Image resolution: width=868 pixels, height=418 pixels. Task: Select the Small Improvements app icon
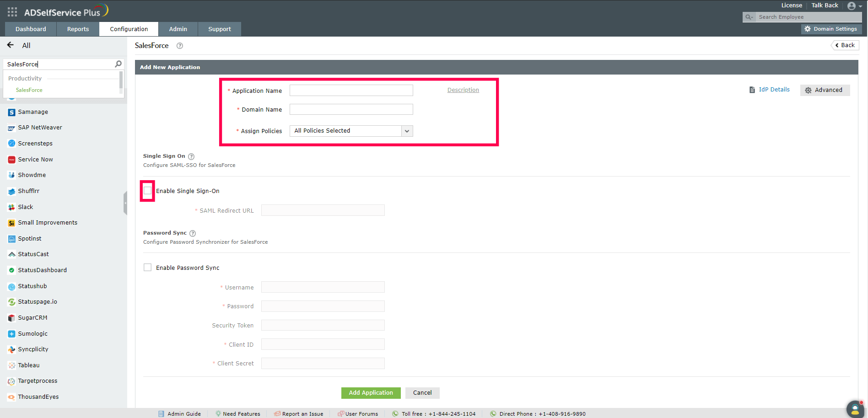point(12,223)
